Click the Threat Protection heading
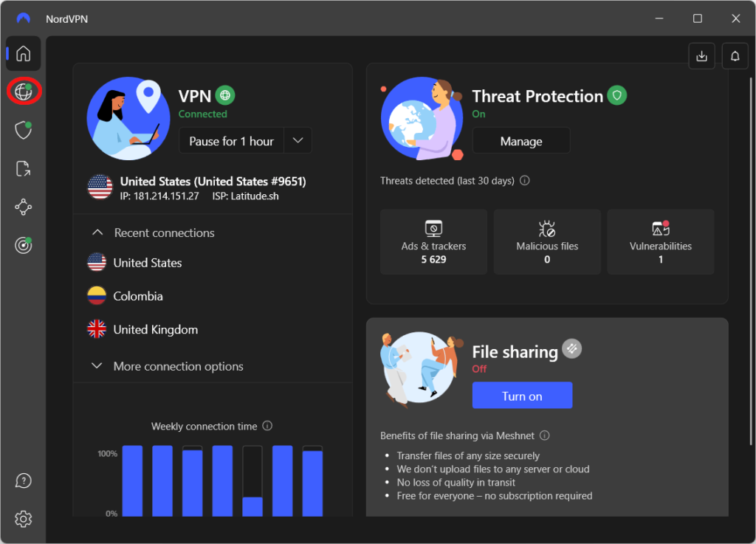 (x=537, y=96)
